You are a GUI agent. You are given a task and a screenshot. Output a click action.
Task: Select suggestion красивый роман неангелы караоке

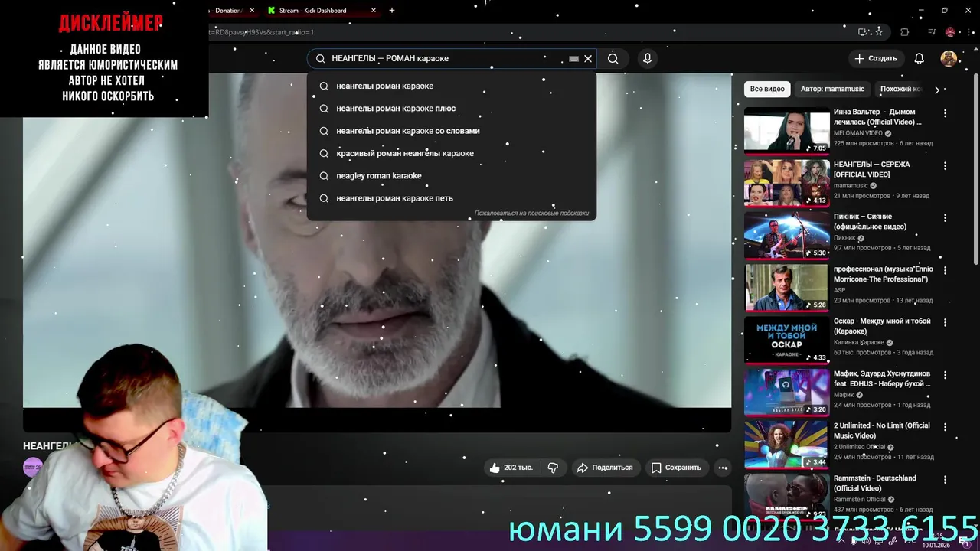(451, 153)
